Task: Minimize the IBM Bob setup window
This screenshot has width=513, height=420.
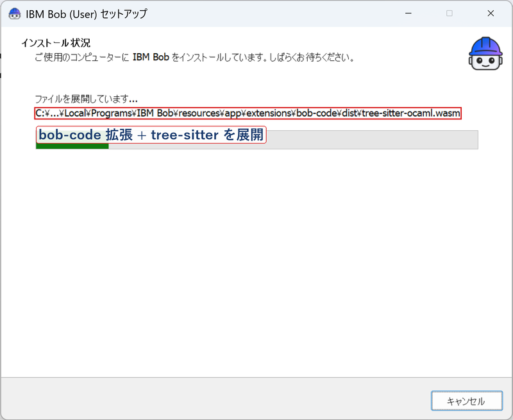Action: [408, 13]
